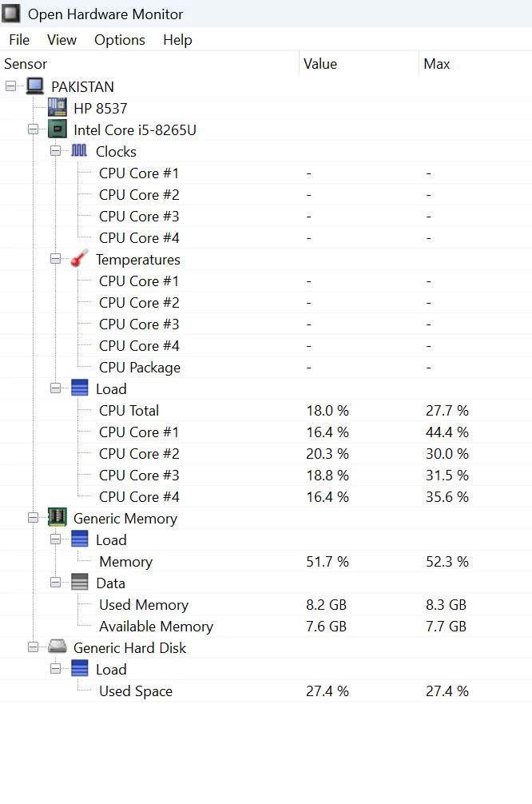The image size is (532, 804).
Task: Select the CPU Package temperature row
Action: pos(139,367)
